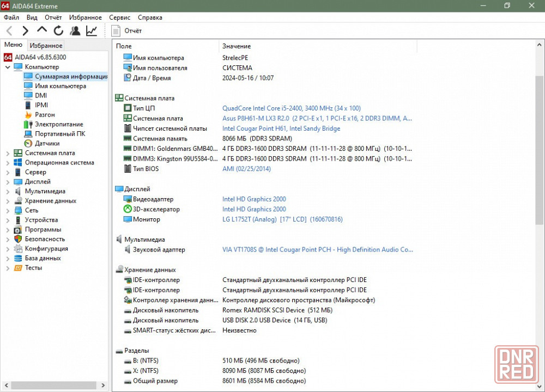545x392 pixels.
Task: Click the Тесты benchmark icon
Action: (x=18, y=268)
